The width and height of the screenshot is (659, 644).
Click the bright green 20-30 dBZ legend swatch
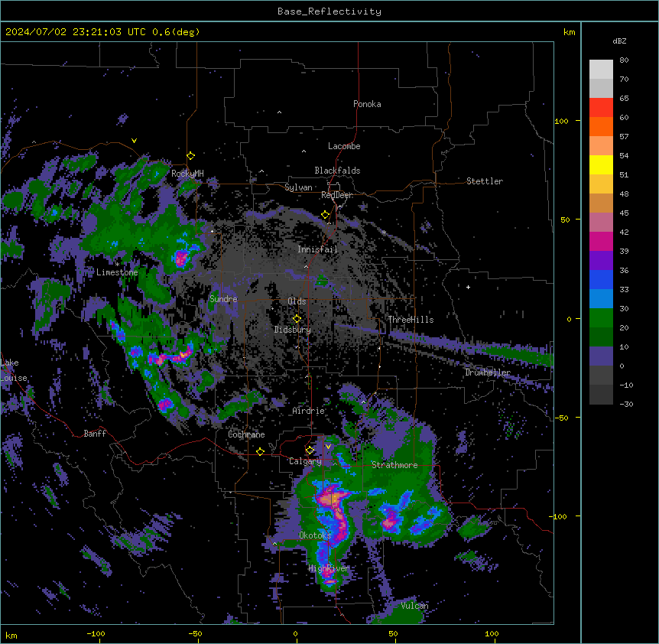601,318
